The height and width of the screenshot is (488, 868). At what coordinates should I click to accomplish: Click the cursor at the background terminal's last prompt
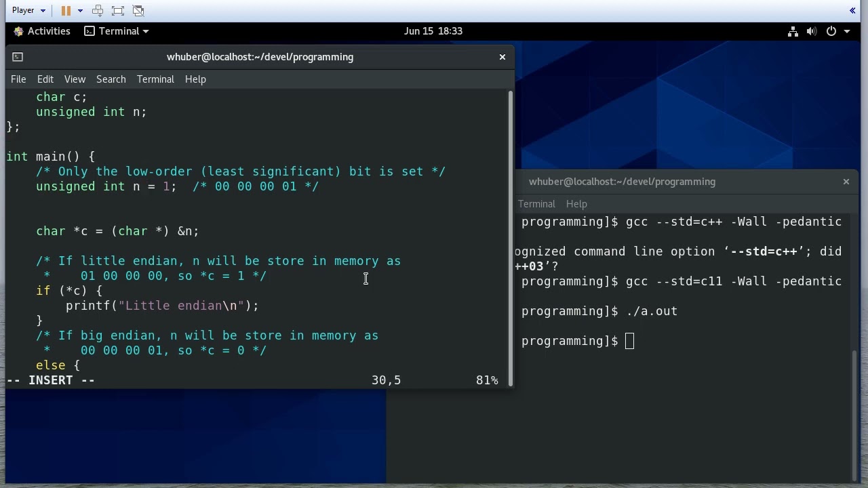[629, 341]
